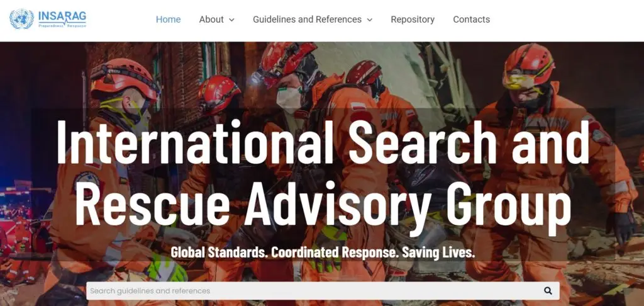Open the About menu item
Image resolution: width=644 pixels, height=306 pixels.
pyautogui.click(x=211, y=20)
